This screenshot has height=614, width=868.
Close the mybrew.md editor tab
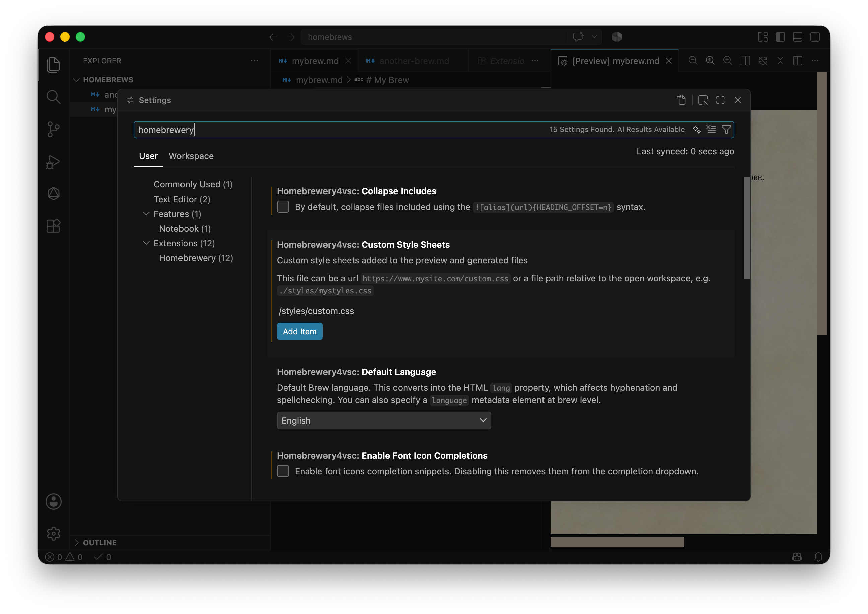[x=348, y=61]
